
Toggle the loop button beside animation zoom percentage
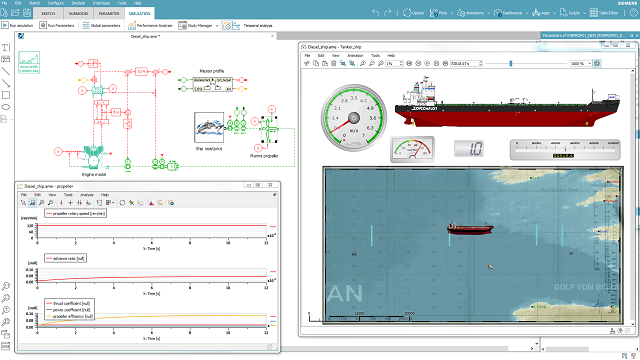597,63
